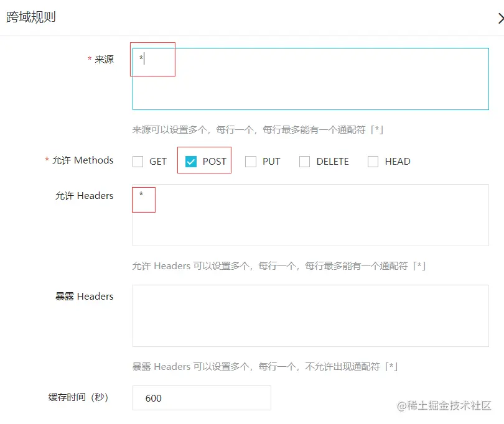Image resolution: width=504 pixels, height=424 pixels.
Task: Enable the GET method checkbox
Action: (138, 161)
